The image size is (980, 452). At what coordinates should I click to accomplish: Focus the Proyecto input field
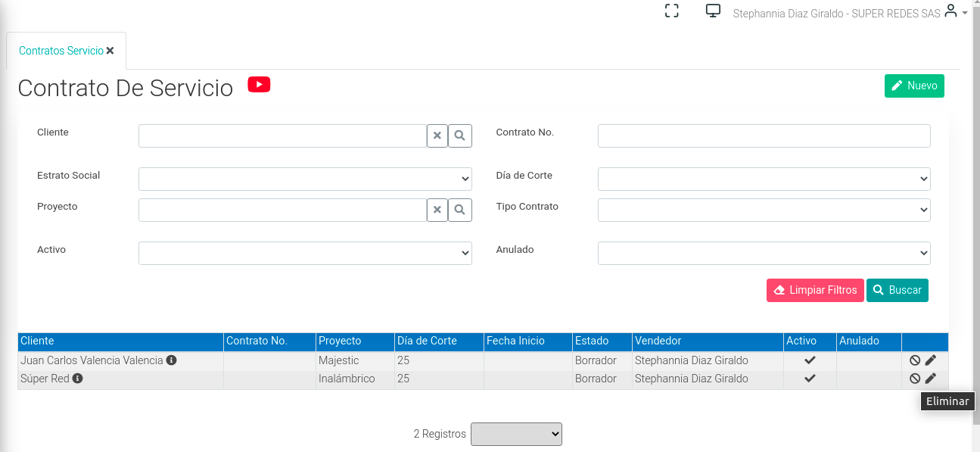282,210
